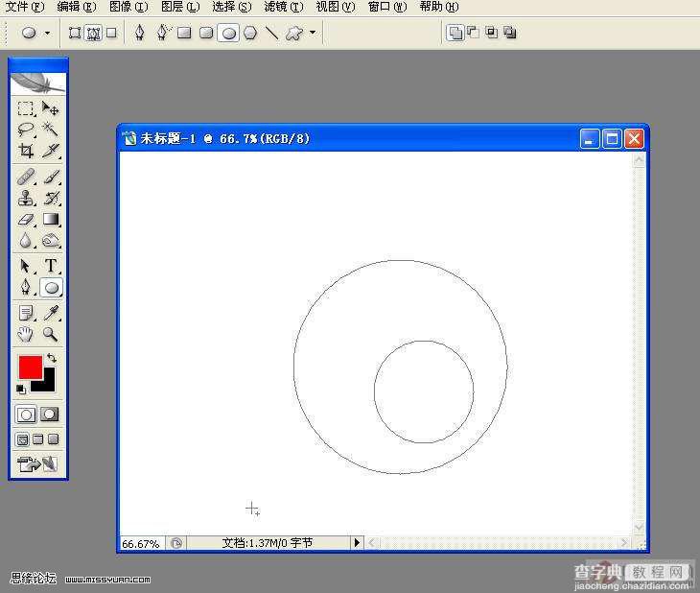The height and width of the screenshot is (593, 700).
Task: Open the 文件(F) menu
Action: click(25, 7)
